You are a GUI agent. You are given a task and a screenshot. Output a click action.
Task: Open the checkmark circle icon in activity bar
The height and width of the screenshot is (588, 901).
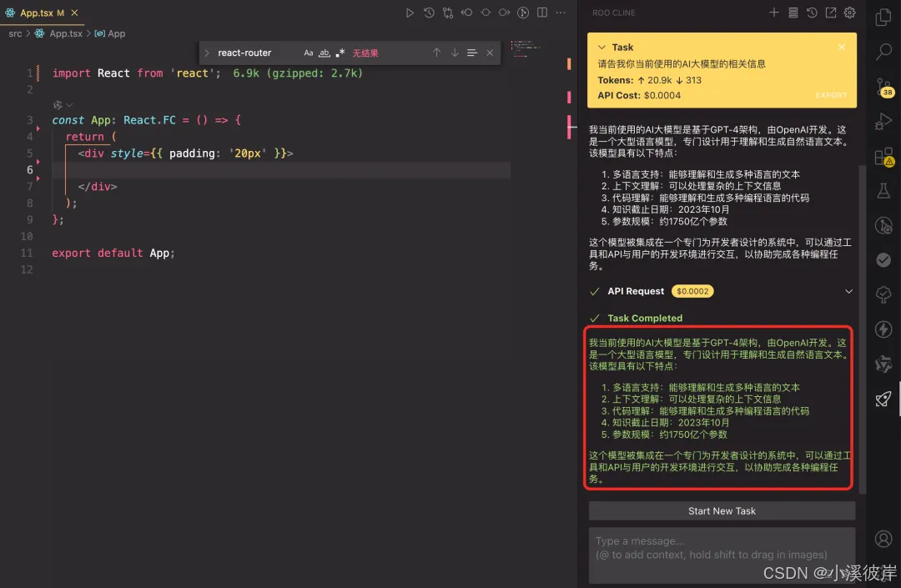point(883,260)
